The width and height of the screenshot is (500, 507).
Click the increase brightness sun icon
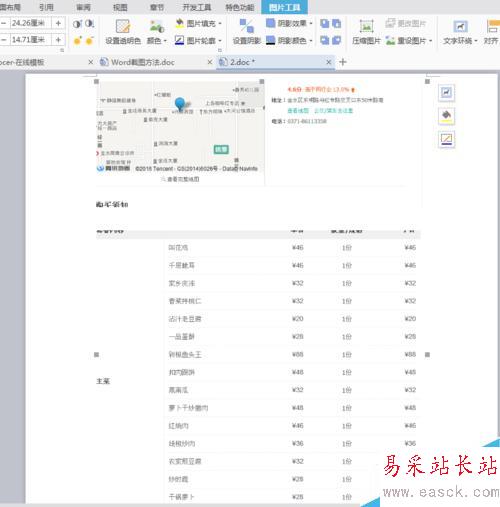(x=77, y=41)
